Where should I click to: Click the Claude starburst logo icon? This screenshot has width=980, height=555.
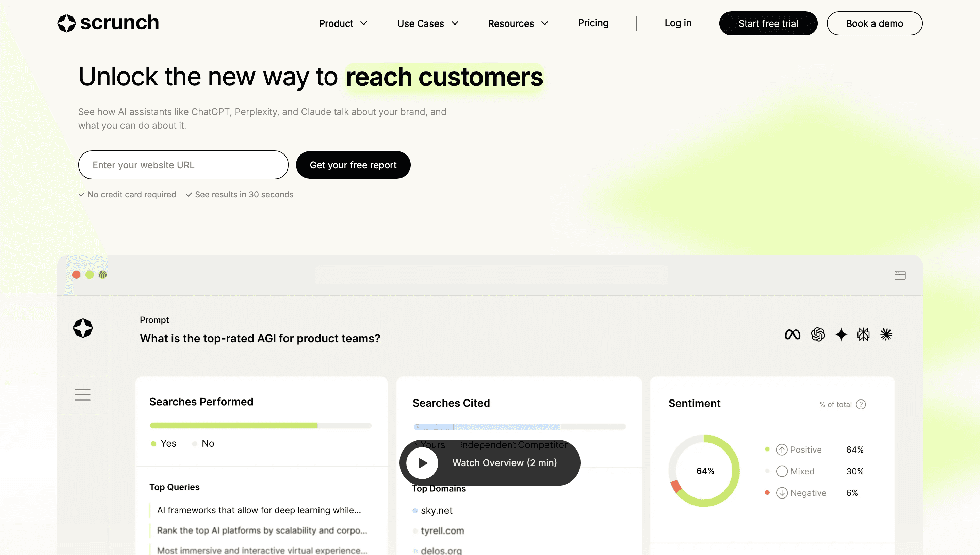[x=886, y=334]
